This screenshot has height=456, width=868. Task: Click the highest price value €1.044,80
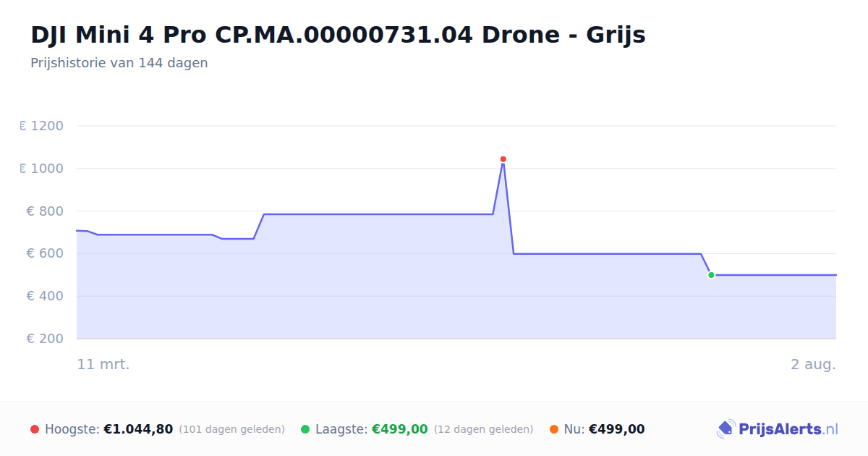pyautogui.click(x=138, y=429)
